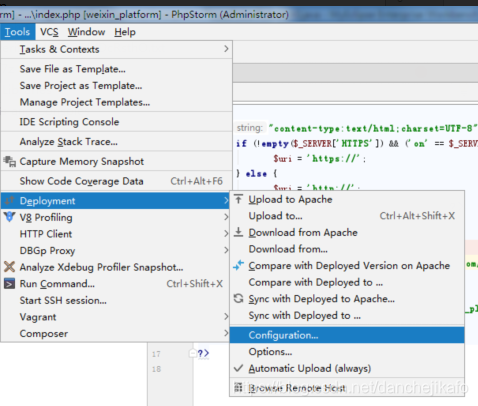
Task: Click the Analyze Xdebug Profiler Snapshot icon
Action: 10,267
